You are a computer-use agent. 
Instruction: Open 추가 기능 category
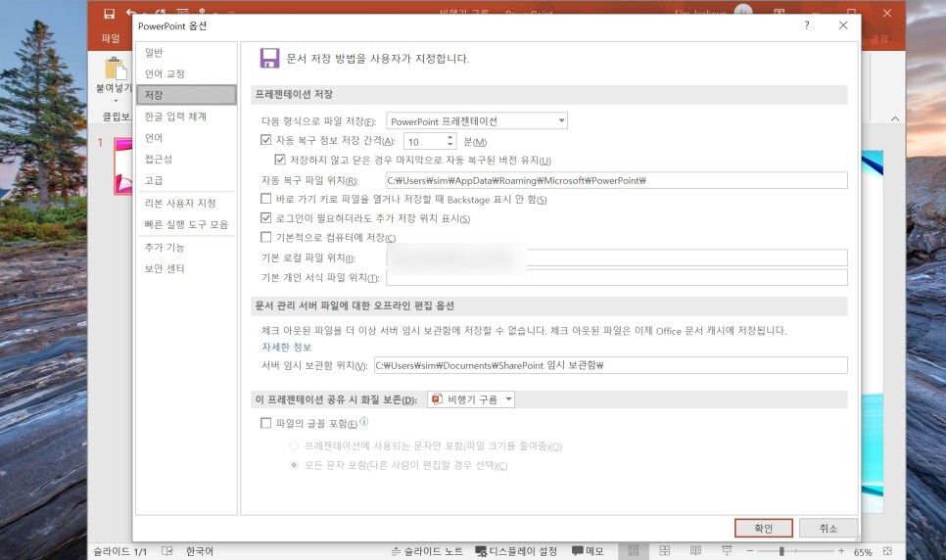click(x=186, y=248)
